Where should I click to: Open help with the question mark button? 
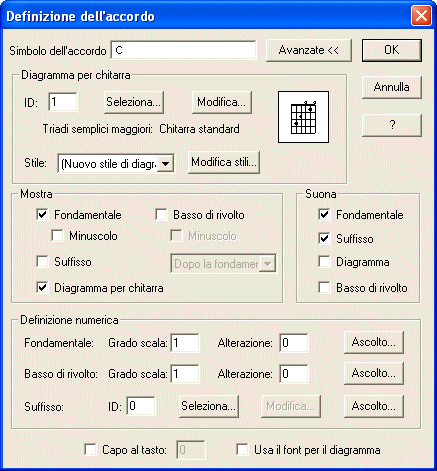(392, 125)
